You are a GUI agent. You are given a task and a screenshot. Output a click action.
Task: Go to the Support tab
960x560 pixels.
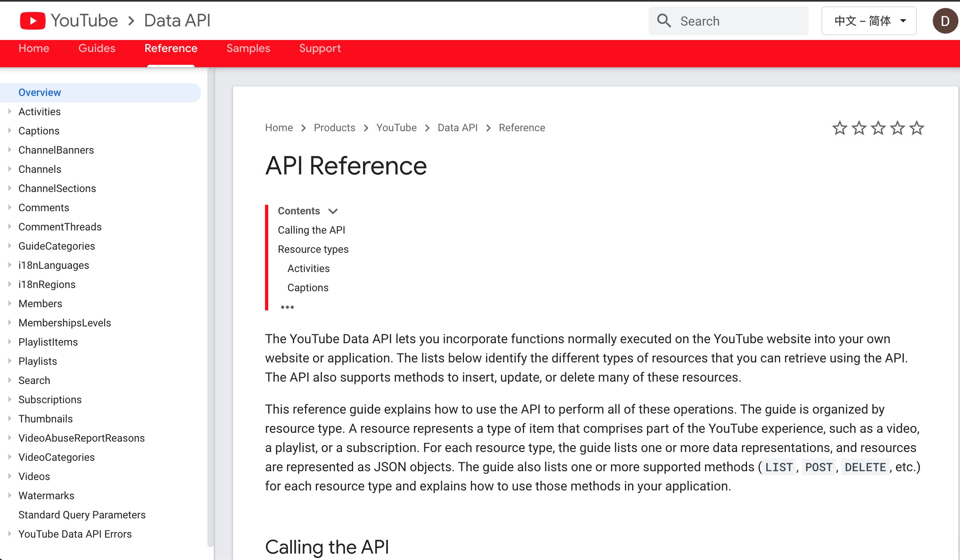click(320, 48)
